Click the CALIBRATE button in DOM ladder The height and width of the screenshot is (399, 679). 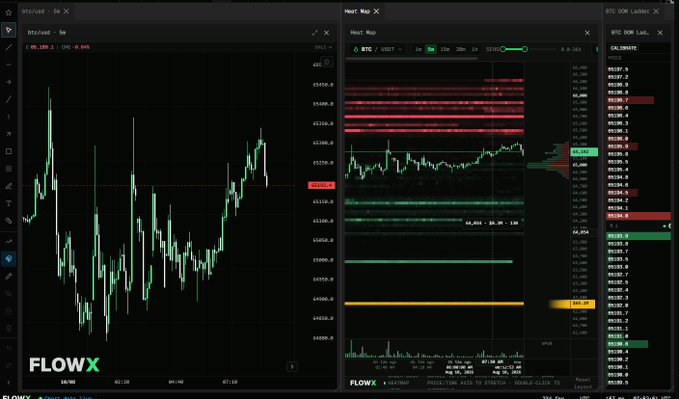pos(624,48)
